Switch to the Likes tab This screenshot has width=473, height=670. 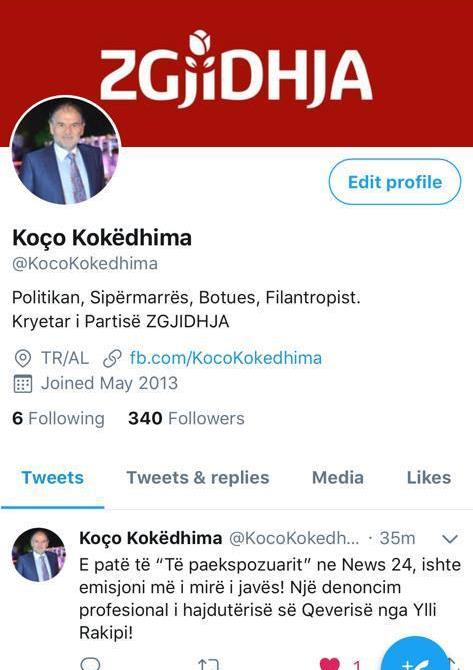[x=429, y=478]
